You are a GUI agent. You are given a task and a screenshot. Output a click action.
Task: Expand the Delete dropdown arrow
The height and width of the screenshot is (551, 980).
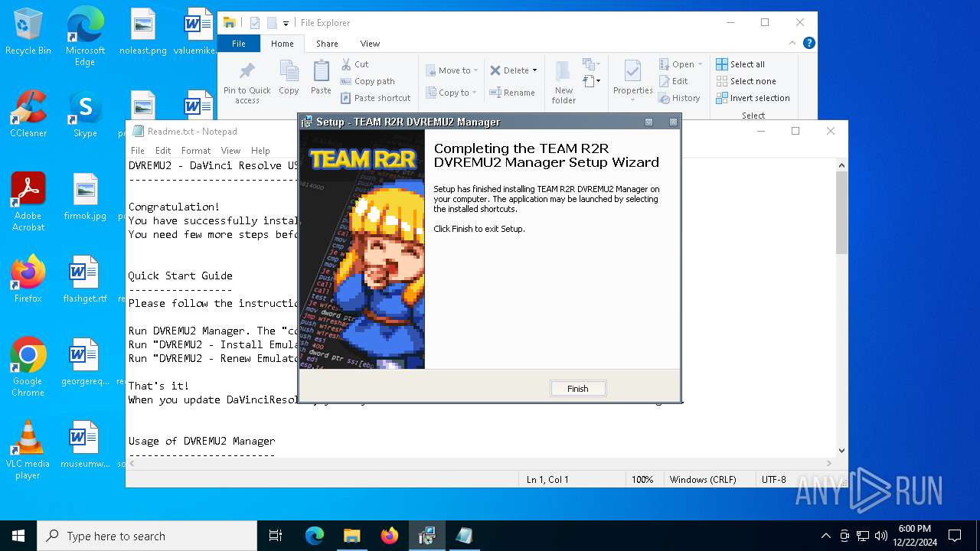click(534, 70)
